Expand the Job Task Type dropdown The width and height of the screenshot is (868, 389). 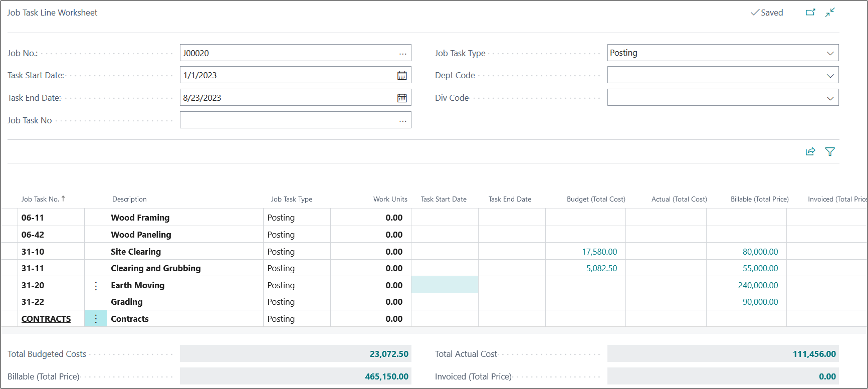(x=830, y=53)
